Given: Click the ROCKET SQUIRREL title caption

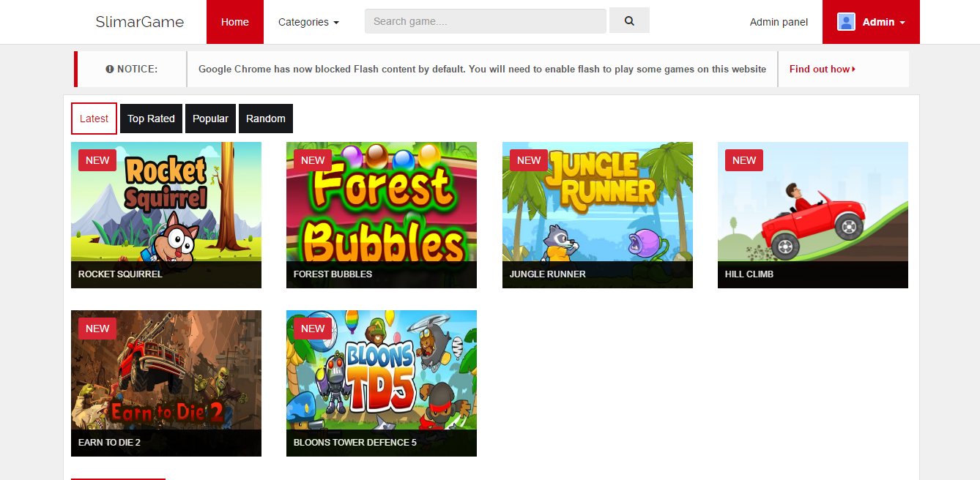Looking at the screenshot, I should pyautogui.click(x=120, y=274).
